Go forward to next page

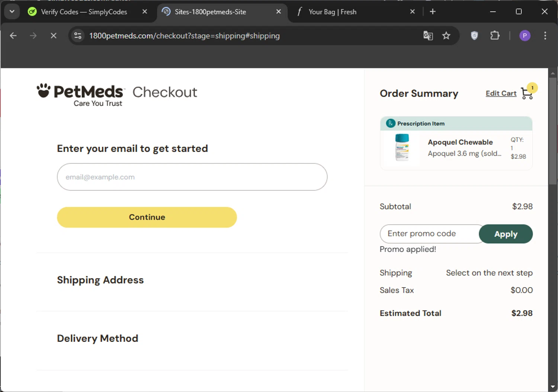pyautogui.click(x=33, y=36)
